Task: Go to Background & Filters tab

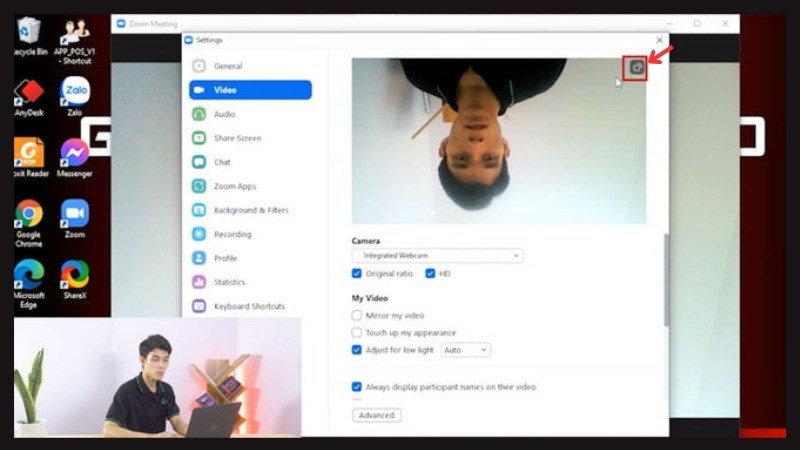Action: [250, 210]
